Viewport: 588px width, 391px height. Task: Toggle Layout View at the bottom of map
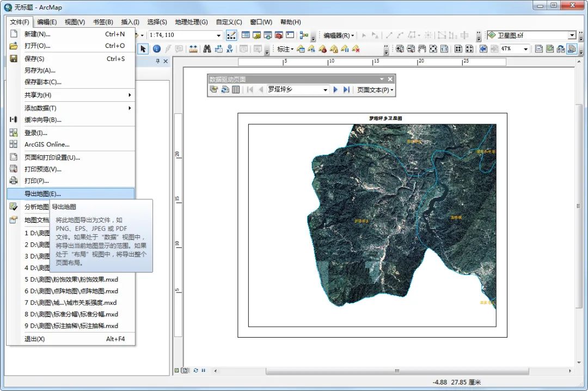point(185,371)
